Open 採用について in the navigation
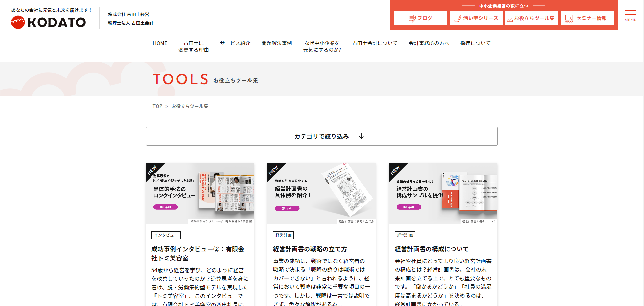Viewport: 644px width, 306px height. point(475,43)
